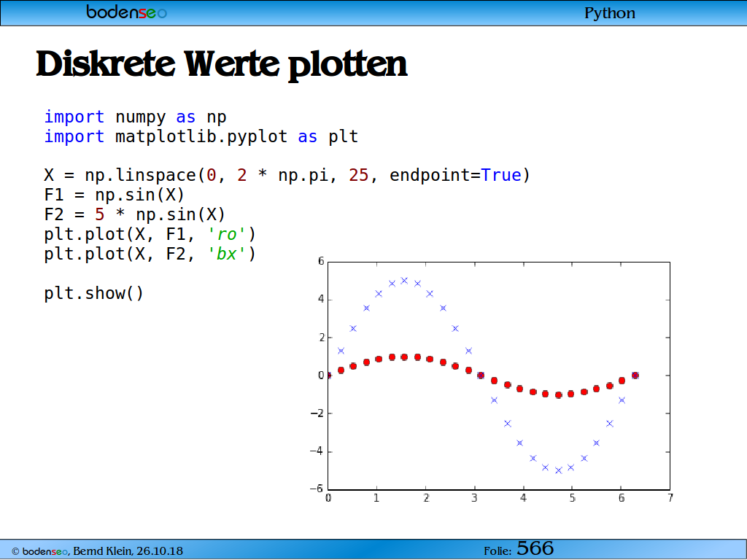Viewport: 747px width, 560px height.
Task: Click the 'import numpy as np' line
Action: (135, 117)
